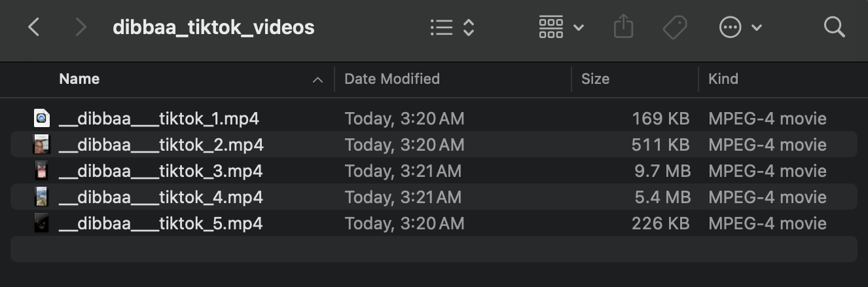This screenshot has height=287, width=868.
Task: Sort files by Name column header
Action: point(79,79)
